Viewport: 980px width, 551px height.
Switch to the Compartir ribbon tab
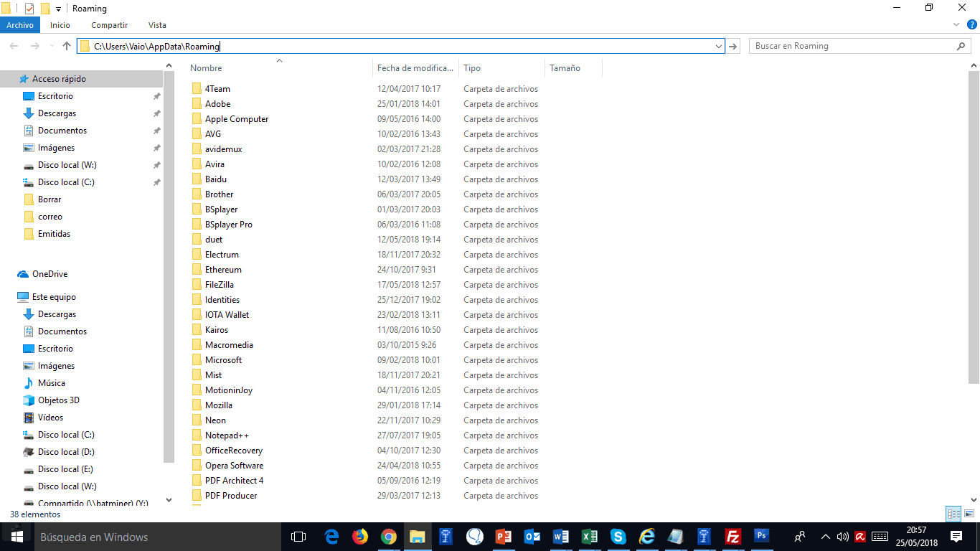coord(109,25)
